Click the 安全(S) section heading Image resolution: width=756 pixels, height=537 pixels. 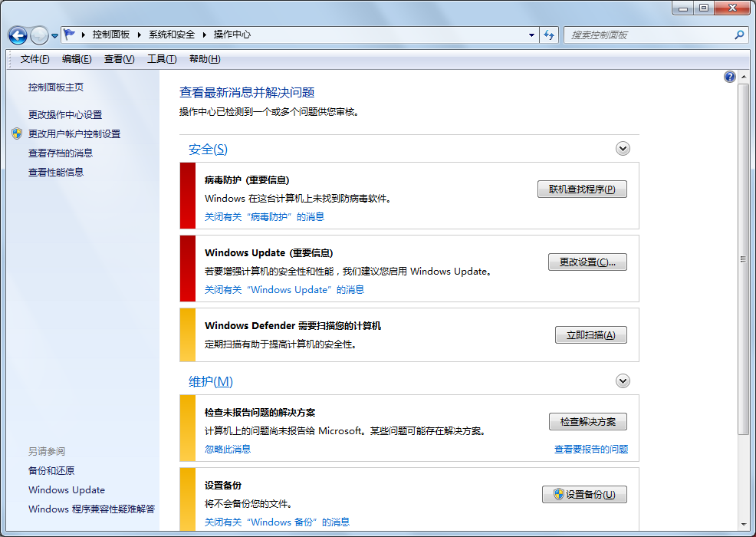point(208,149)
